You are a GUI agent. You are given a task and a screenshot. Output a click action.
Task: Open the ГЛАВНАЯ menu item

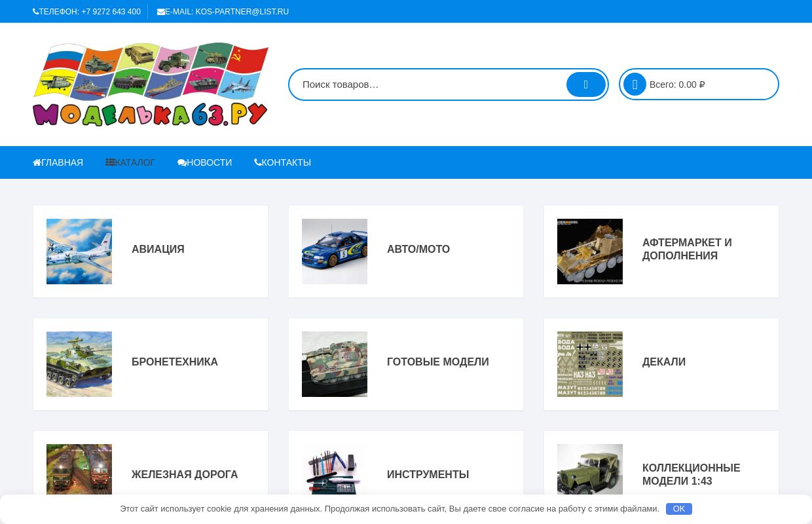(x=58, y=162)
